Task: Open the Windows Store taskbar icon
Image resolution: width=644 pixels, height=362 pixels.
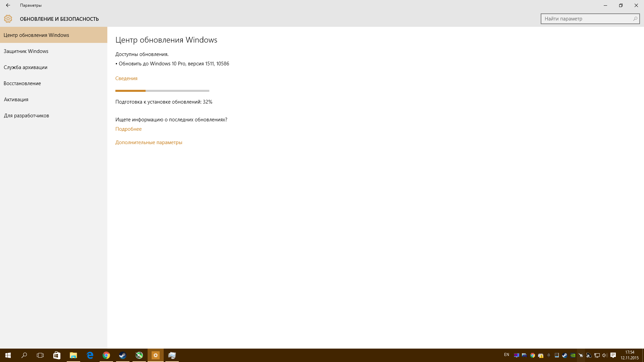Action: (57, 355)
